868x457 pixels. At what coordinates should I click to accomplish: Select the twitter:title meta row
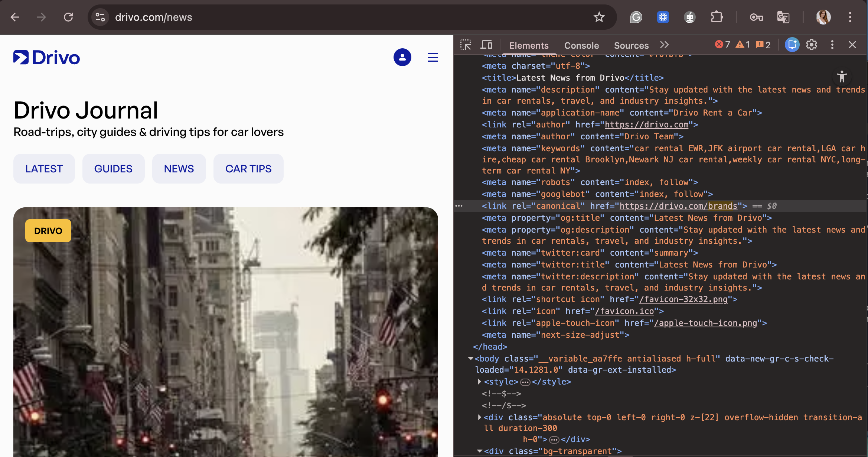pos(660,265)
